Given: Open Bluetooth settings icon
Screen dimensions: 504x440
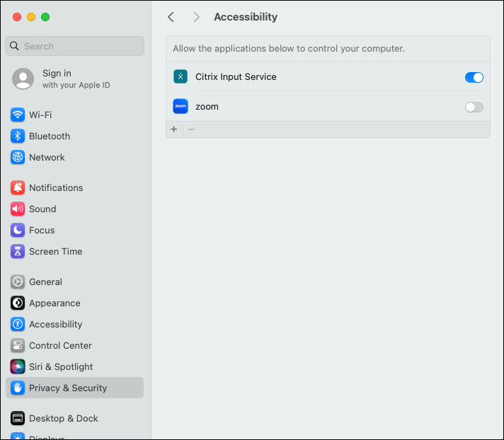Looking at the screenshot, I should pos(18,136).
